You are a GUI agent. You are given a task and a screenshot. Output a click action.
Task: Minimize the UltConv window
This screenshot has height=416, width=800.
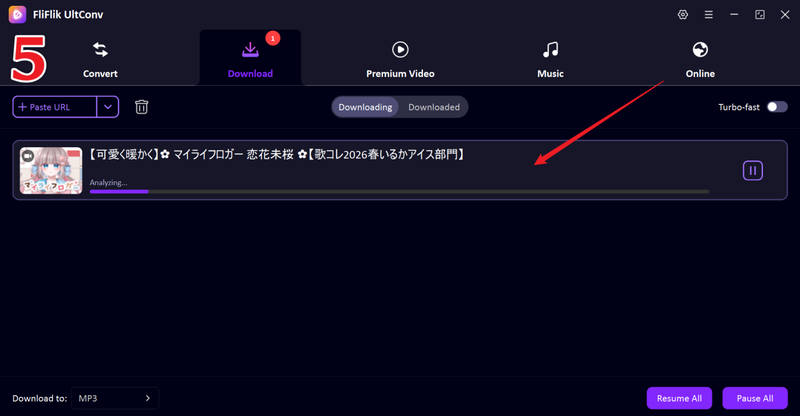734,15
